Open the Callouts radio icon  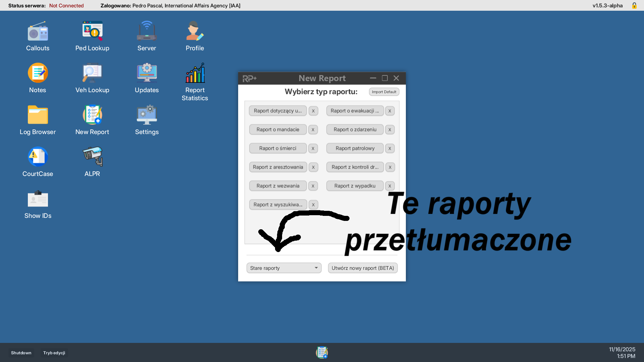38,32
